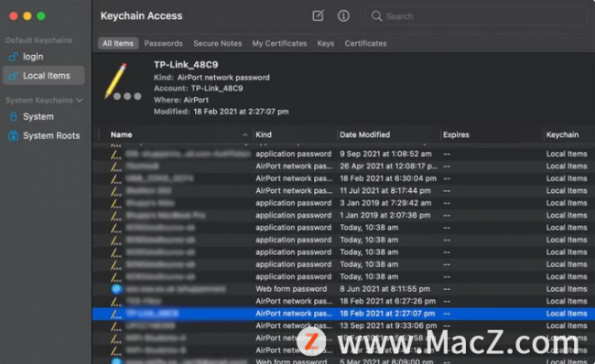Click pencil icon of 18 Feb 2021 6:30:04 pm row
This screenshot has width=595, height=364.
(x=115, y=178)
